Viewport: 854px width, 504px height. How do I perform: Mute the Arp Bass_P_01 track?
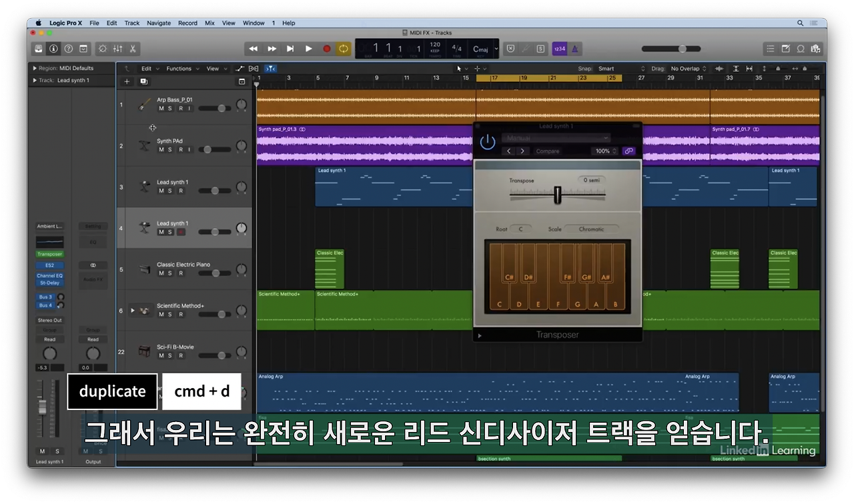coord(161,108)
